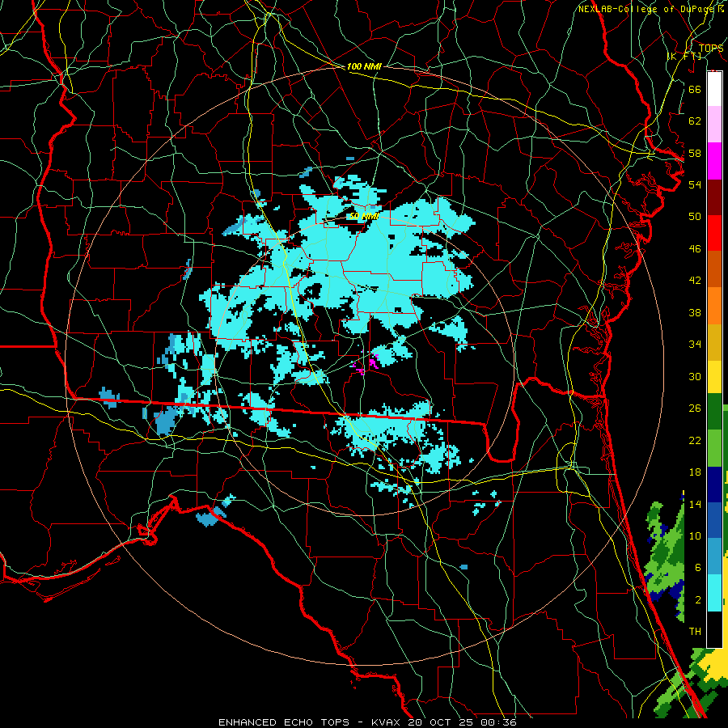Click the light pink legend swatch

pyautogui.click(x=714, y=125)
